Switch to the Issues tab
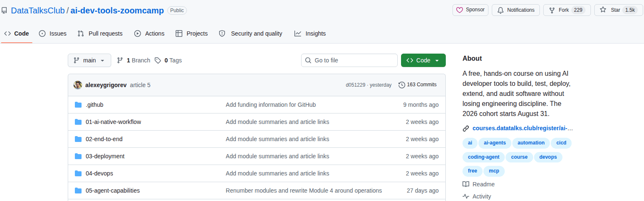Viewport: 644px width, 201px height. (53, 33)
